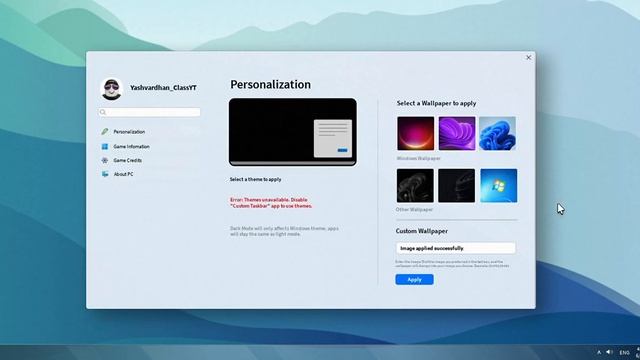Viewport: 640px width, 360px height.
Task: Select the Windows 7 logo wallpaper
Action: [499, 186]
